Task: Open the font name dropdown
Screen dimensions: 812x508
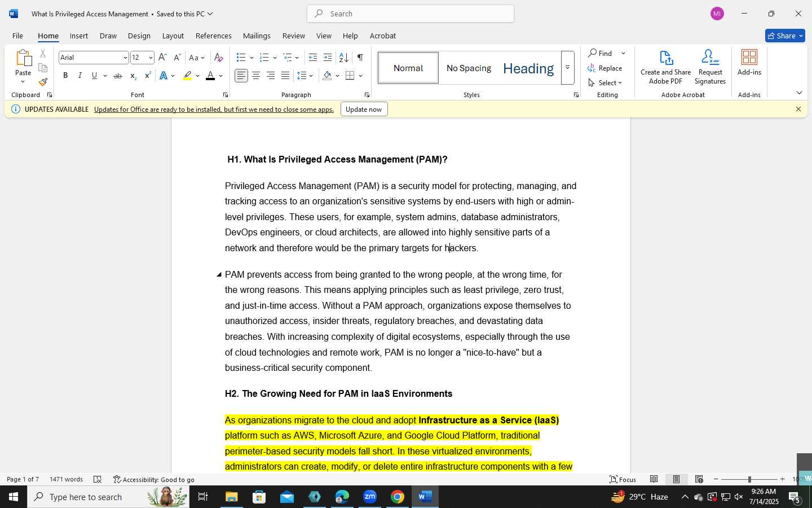Action: [x=125, y=58]
